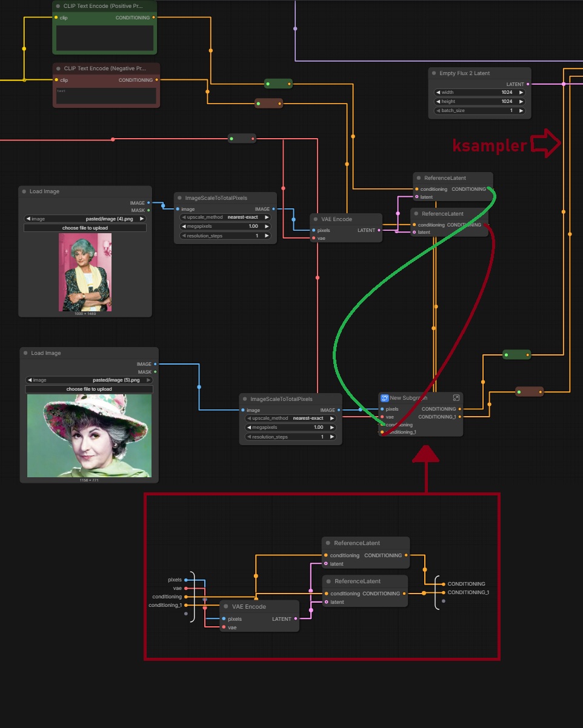This screenshot has width=583, height=728.
Task: Decrease megapixels on the node feeding New Subgraph
Action: coord(249,428)
